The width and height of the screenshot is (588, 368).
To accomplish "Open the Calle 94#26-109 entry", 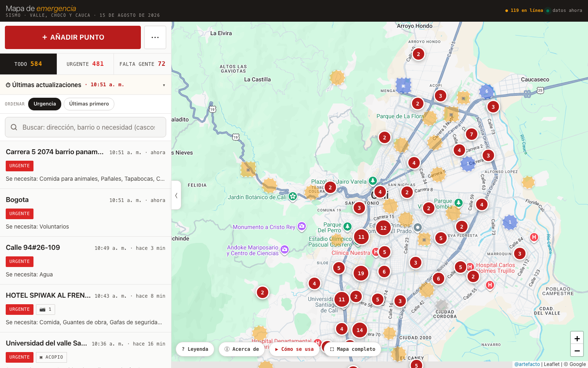I will tap(85, 260).
